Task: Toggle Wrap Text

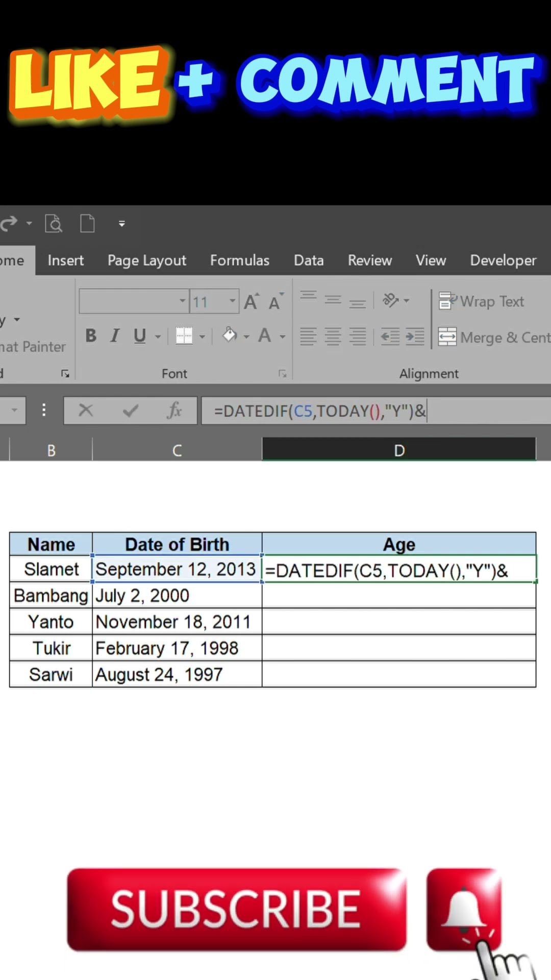Action: (x=482, y=302)
